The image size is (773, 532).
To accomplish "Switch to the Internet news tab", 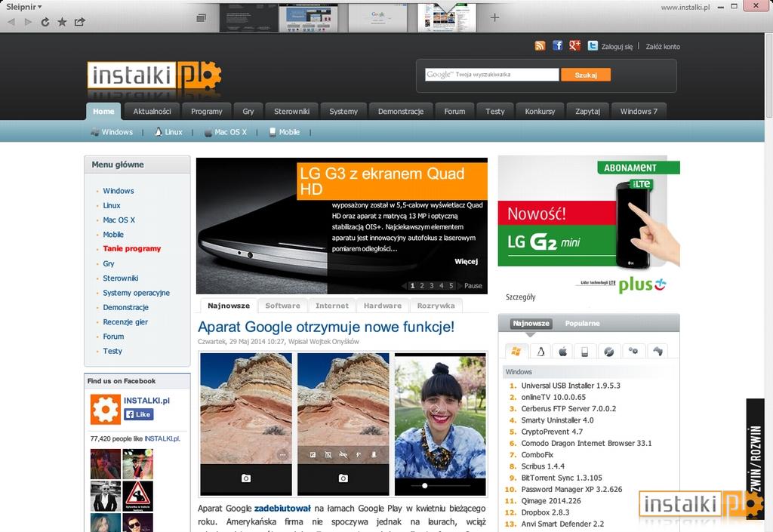I will [x=332, y=306].
